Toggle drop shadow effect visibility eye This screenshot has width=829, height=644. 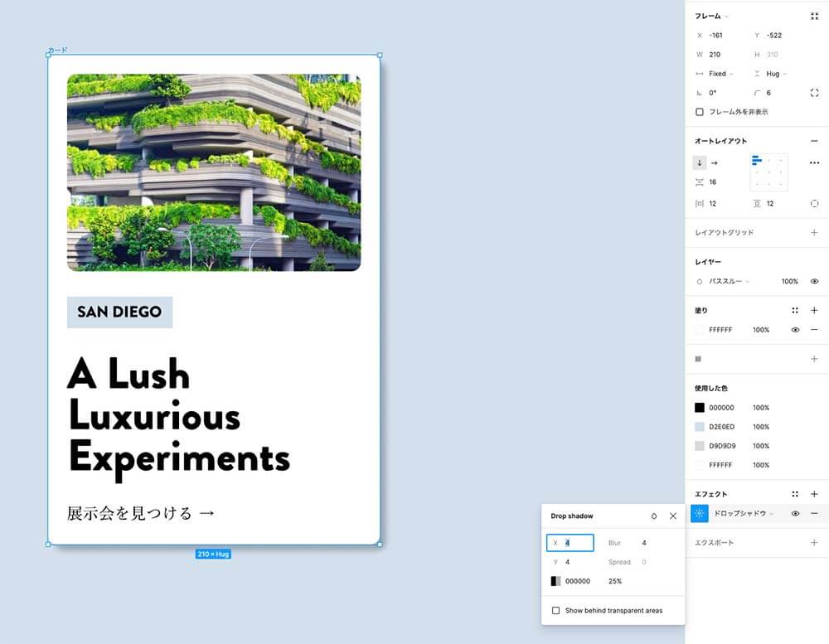click(x=795, y=513)
